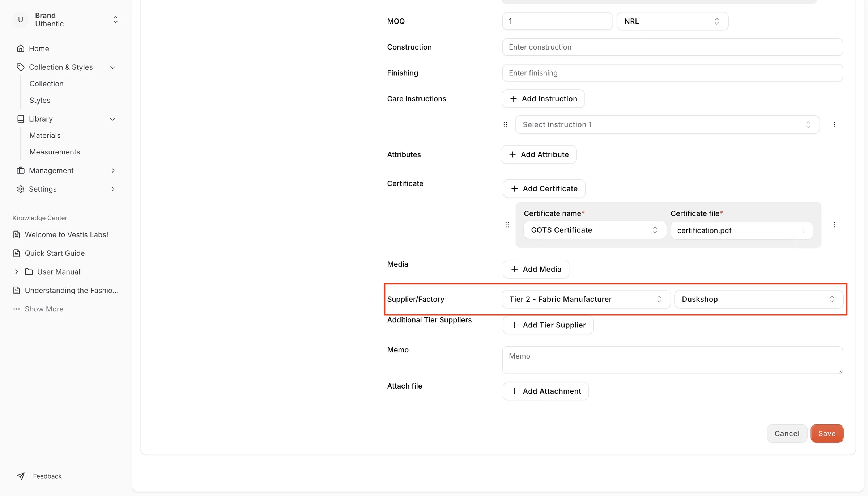Click the Show More ellipsis icon
This screenshot has height=496, width=868.
point(17,309)
